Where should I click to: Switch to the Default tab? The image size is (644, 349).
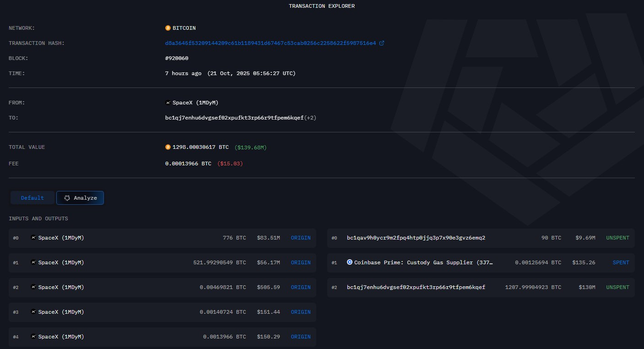point(32,198)
